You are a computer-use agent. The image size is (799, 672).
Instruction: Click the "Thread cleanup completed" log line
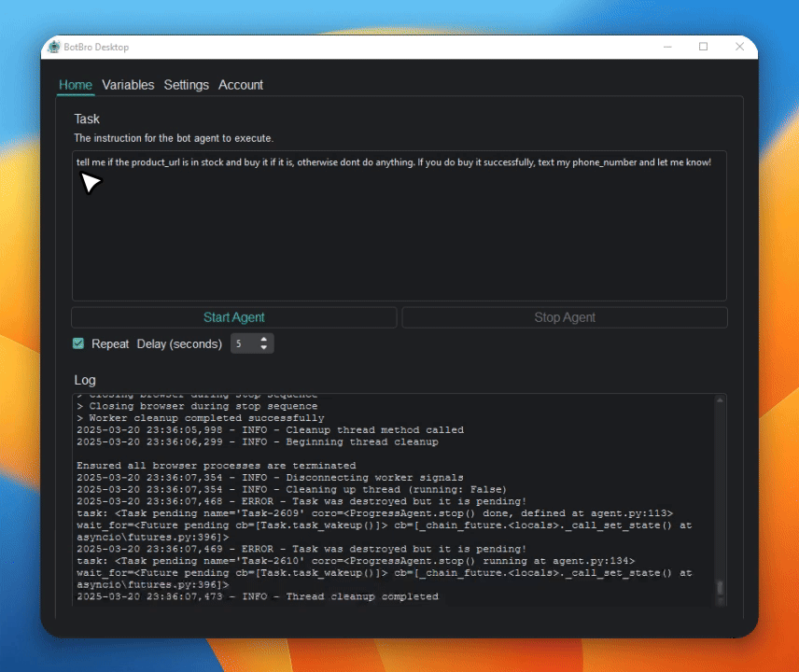pos(361,596)
